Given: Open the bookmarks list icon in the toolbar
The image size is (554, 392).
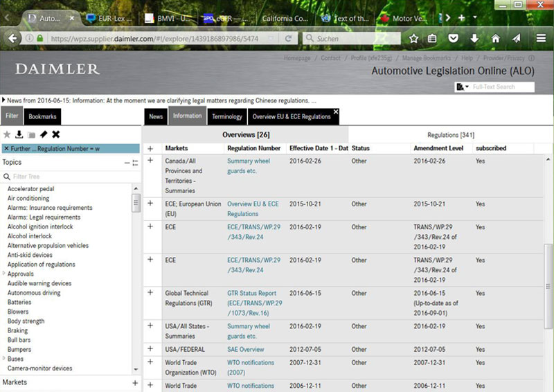Looking at the screenshot, I should [x=432, y=38].
